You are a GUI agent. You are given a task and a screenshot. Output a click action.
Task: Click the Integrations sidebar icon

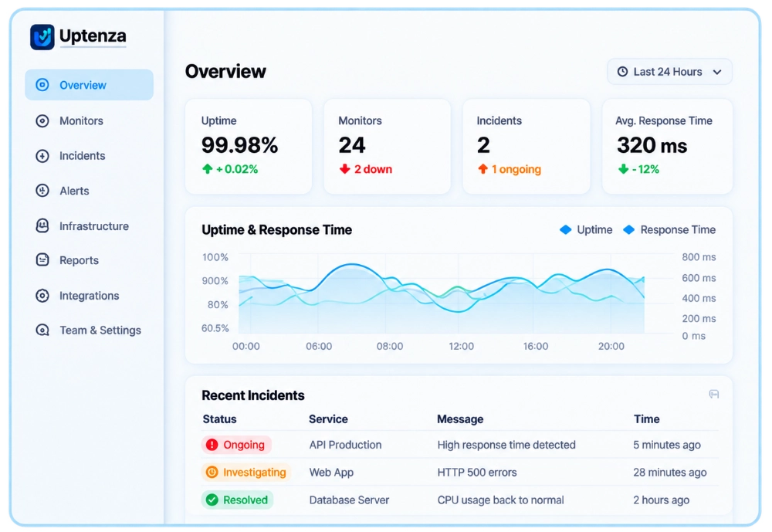pos(42,296)
